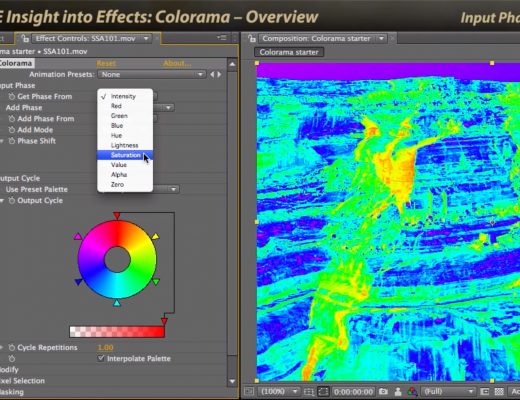Viewport: 520px width, 400px height.
Task: Click the About link for Colorama
Action: 177,63
